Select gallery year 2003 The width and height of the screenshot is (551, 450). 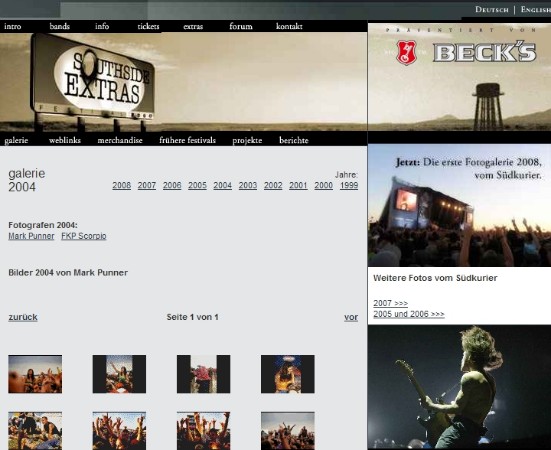click(248, 185)
